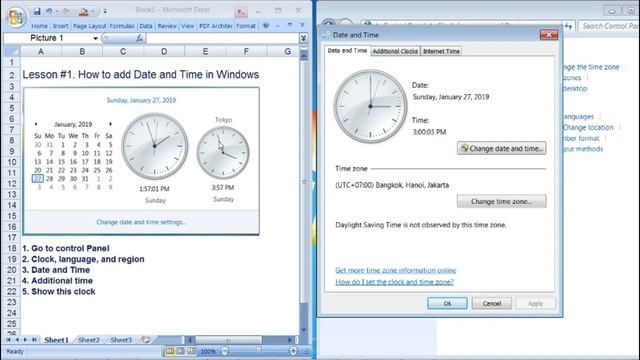This screenshot has height=360, width=640.
Task: Open the Name Box dropdown arrow
Action: point(95,38)
